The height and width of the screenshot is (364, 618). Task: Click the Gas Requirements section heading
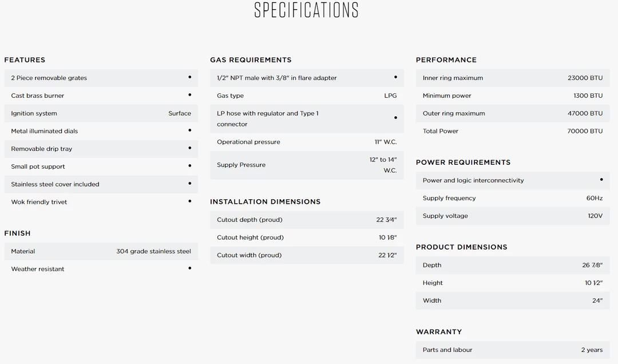click(x=251, y=60)
